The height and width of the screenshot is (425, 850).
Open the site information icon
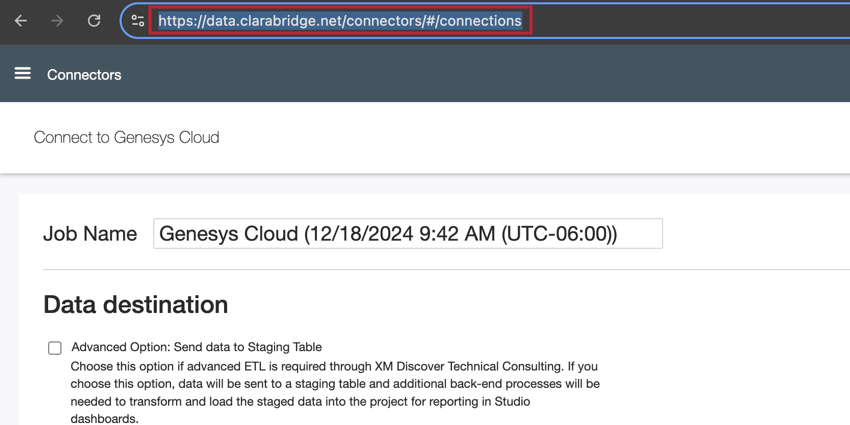138,20
